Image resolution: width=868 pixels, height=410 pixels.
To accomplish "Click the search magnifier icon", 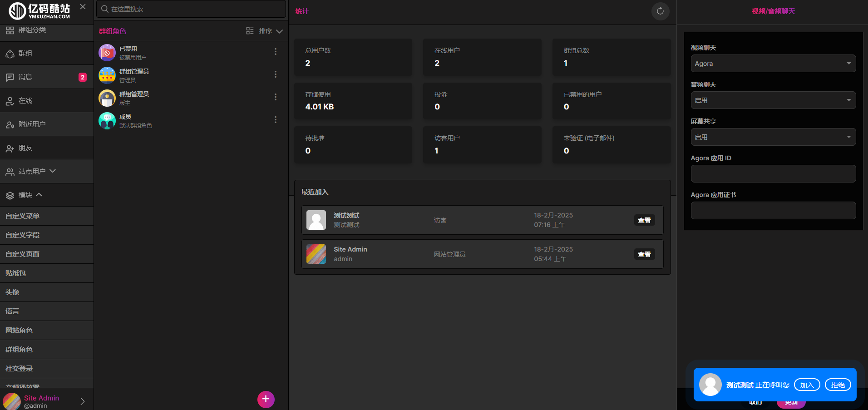I will [x=105, y=9].
